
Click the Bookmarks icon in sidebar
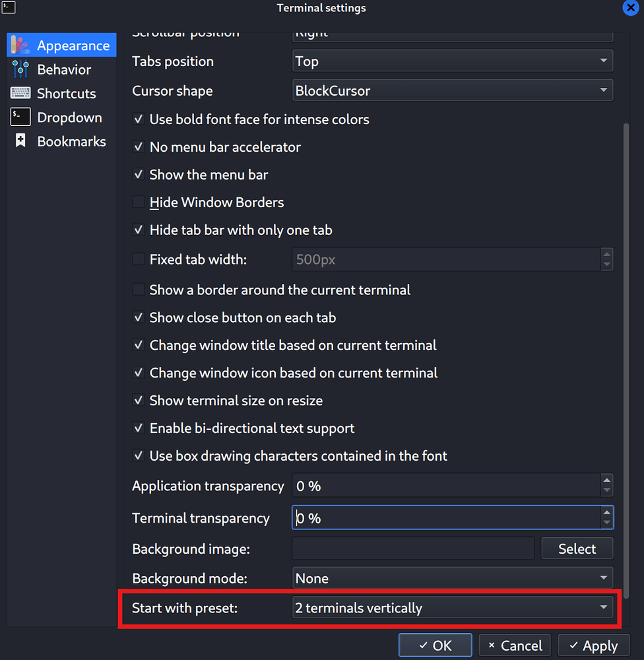[20, 141]
